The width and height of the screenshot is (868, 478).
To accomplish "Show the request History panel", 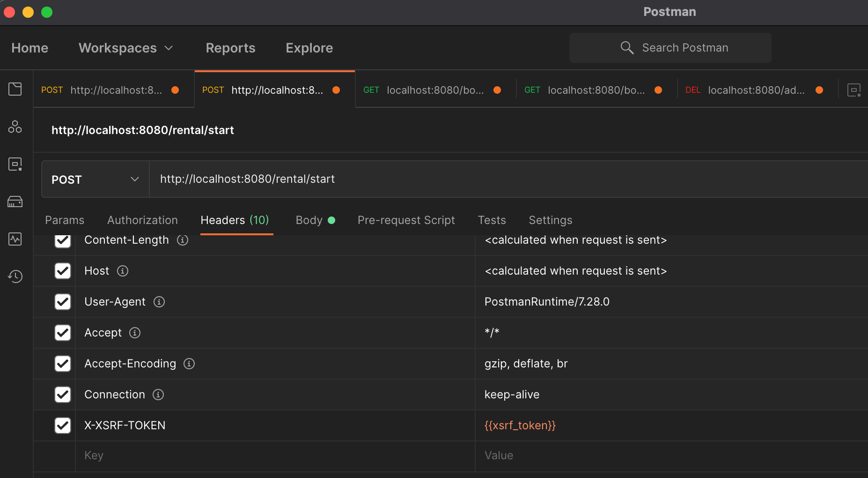I will (x=15, y=276).
